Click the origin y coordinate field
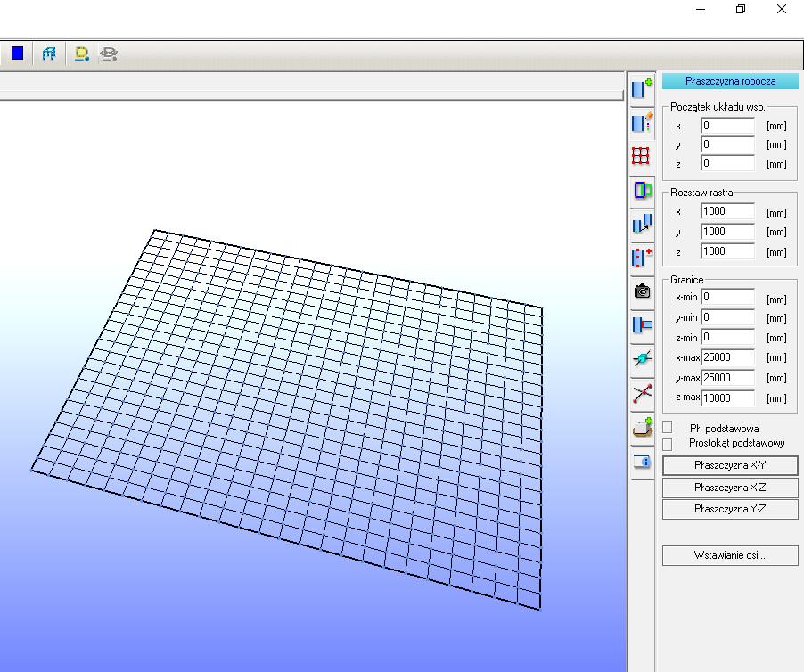804x672 pixels. (727, 144)
